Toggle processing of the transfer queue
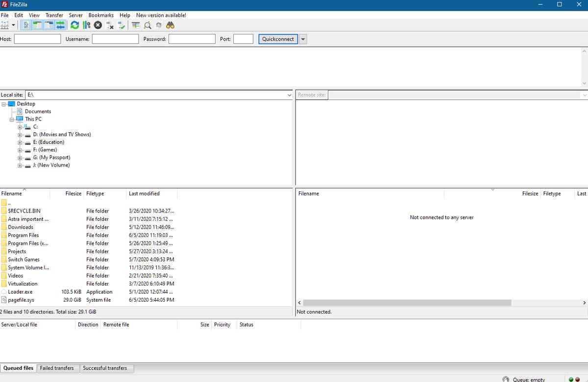The image size is (588, 382). 86,25
